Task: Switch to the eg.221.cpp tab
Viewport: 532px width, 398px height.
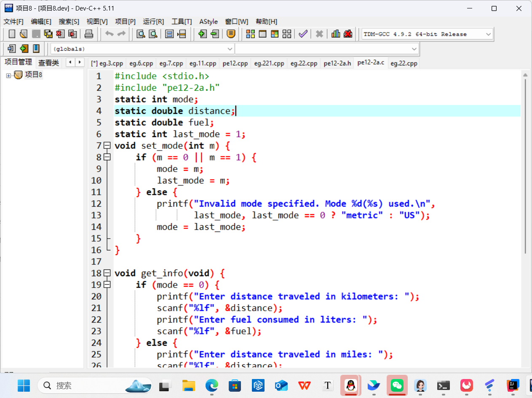Action: point(269,63)
